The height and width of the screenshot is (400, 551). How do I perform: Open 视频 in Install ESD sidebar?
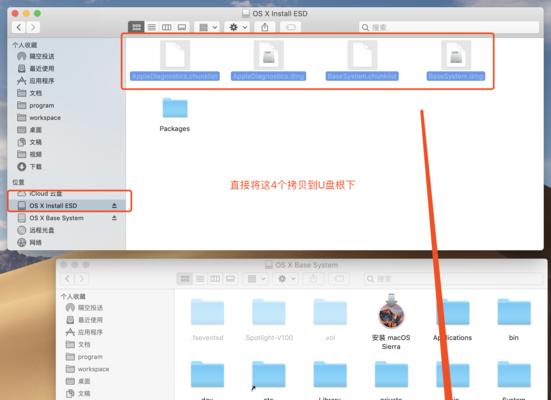(30, 154)
